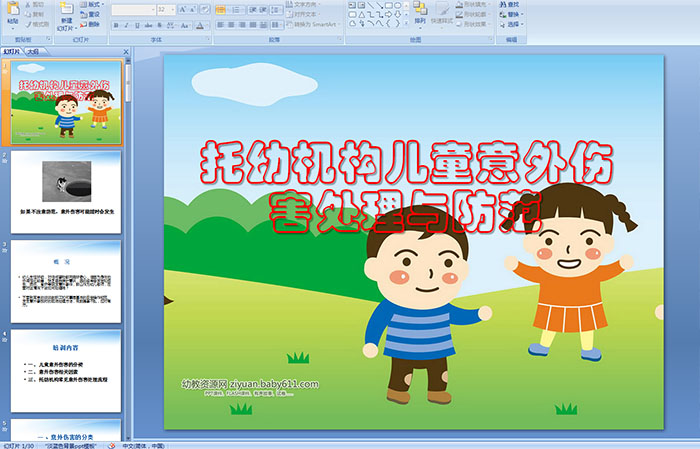
Task: Justify the paragraph text
Action: 253,25
